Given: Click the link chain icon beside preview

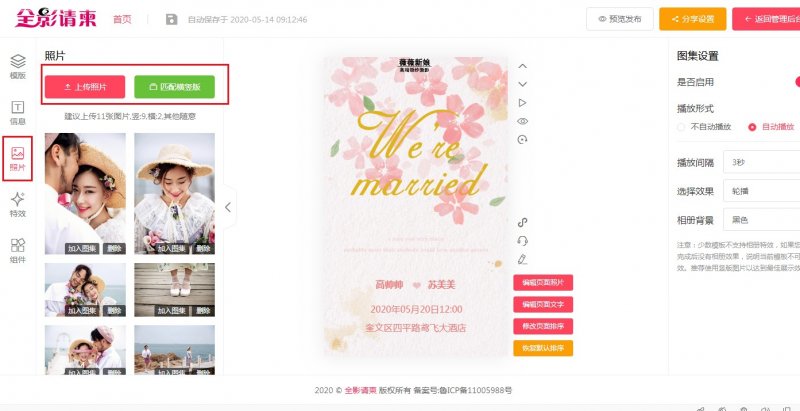Looking at the screenshot, I should tap(522, 222).
